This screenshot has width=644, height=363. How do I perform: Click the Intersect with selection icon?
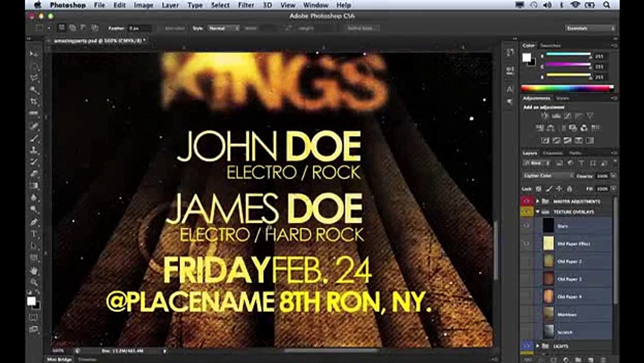tap(94, 28)
